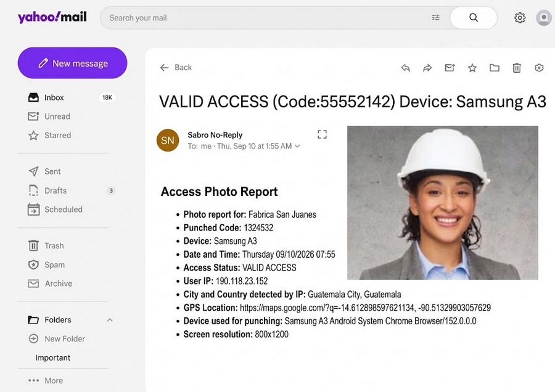
Task: Expand message details dropdown arrow
Action: click(297, 146)
